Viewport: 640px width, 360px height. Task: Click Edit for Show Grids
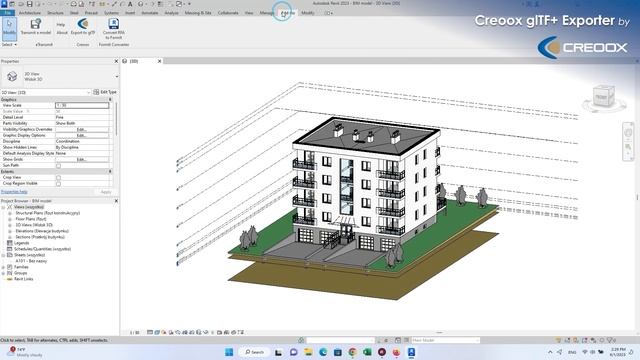pyautogui.click(x=82, y=160)
